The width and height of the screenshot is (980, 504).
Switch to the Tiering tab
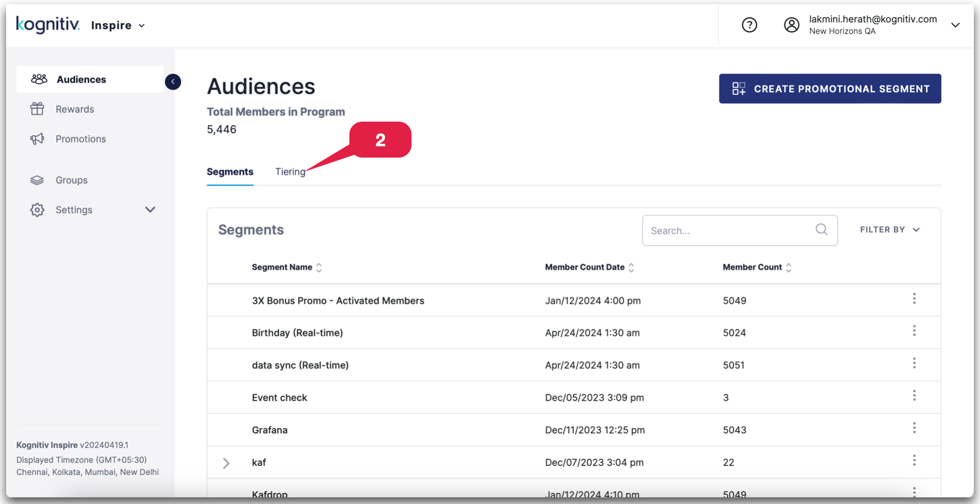point(290,172)
